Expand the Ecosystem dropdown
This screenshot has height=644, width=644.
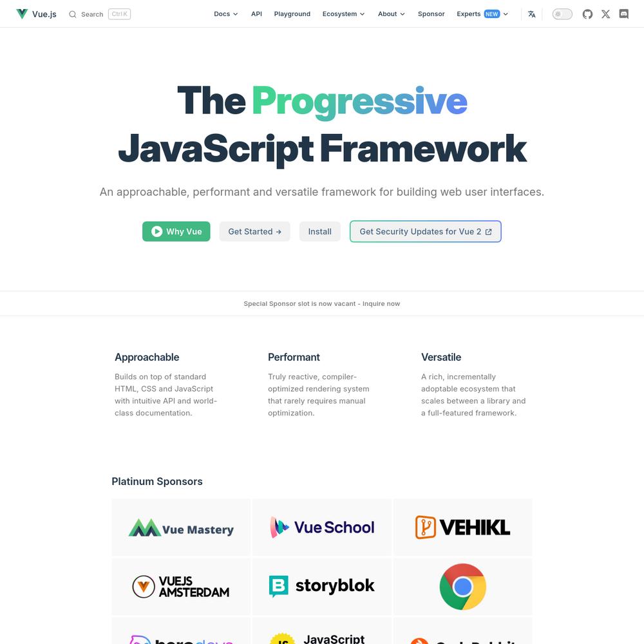coord(343,14)
